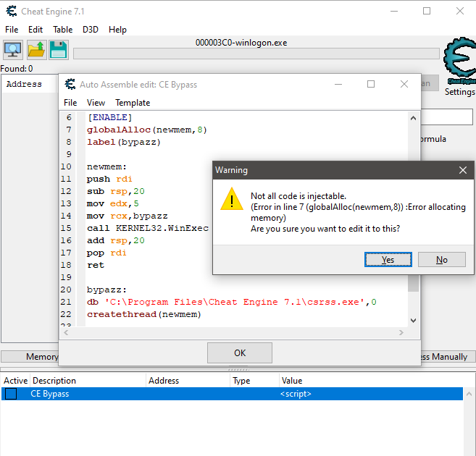The height and width of the screenshot is (456, 476).
Task: Open the D3D menu
Action: [91, 30]
